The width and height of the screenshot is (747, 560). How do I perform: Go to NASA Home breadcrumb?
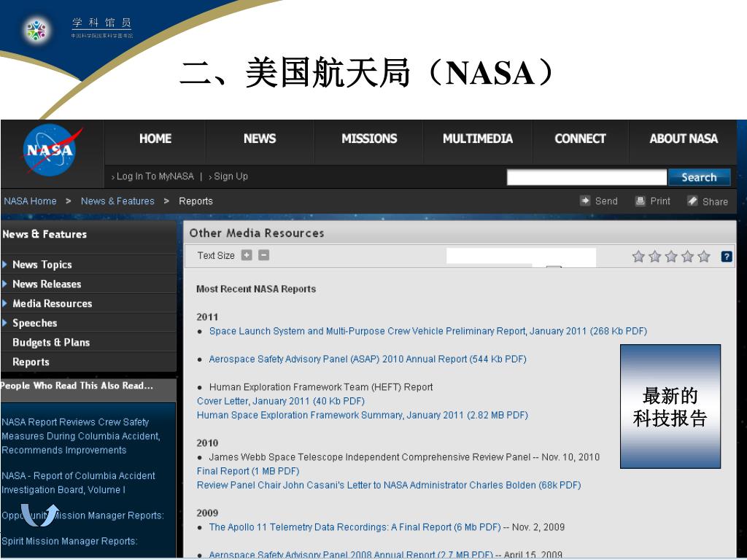30,201
